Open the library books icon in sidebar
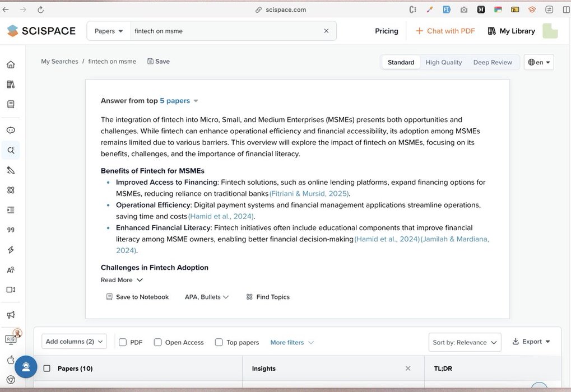Viewport: 571px width, 392px height. pyautogui.click(x=11, y=85)
